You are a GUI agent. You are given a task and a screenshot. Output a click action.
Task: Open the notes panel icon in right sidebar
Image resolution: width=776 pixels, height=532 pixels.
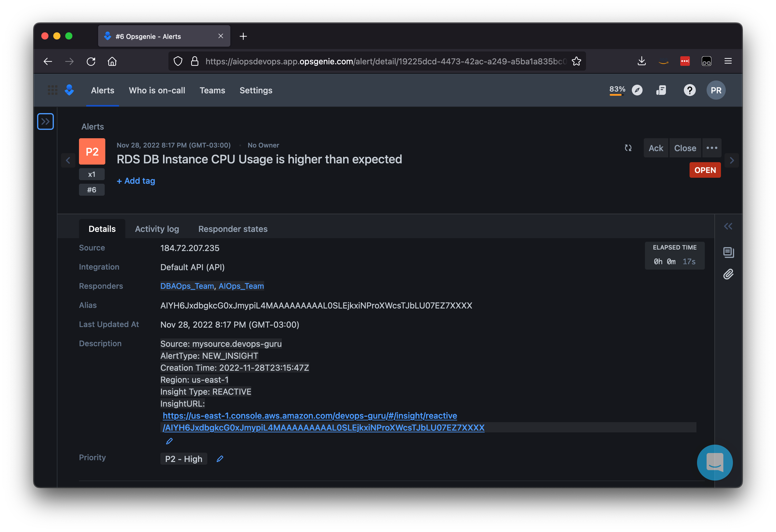click(729, 253)
